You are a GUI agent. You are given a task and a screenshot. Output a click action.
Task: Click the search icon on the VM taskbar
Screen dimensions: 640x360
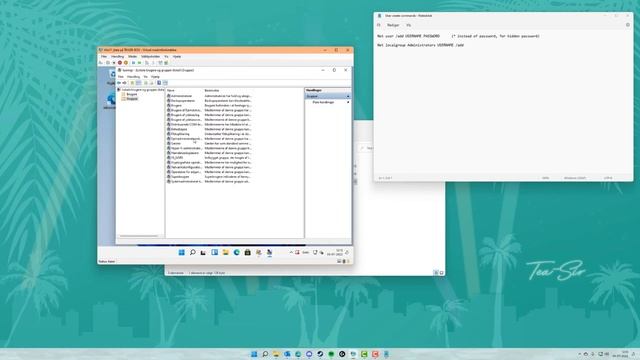[193, 253]
